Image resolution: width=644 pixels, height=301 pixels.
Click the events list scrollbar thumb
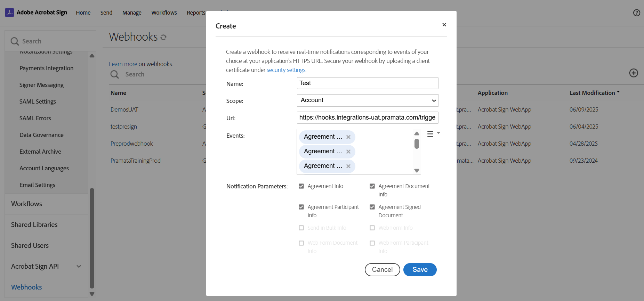click(x=417, y=144)
